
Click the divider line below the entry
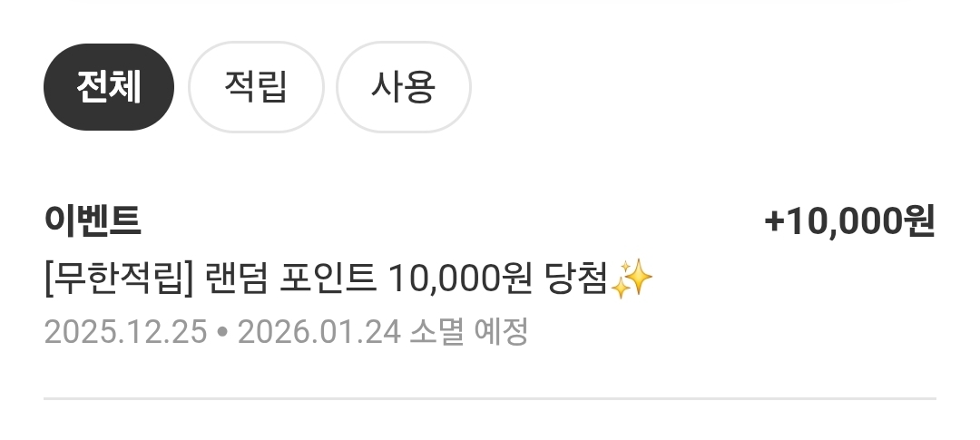[x=490, y=398]
